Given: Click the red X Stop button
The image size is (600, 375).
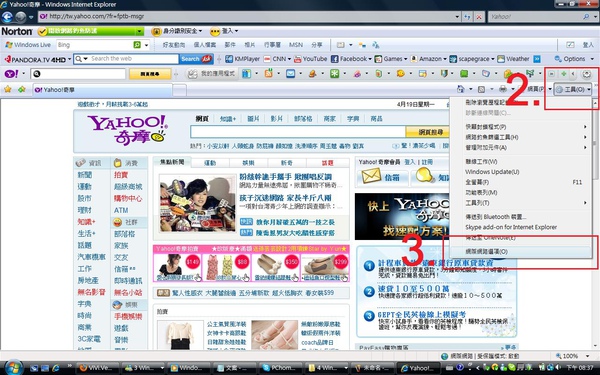Looking at the screenshot, I should (479, 17).
